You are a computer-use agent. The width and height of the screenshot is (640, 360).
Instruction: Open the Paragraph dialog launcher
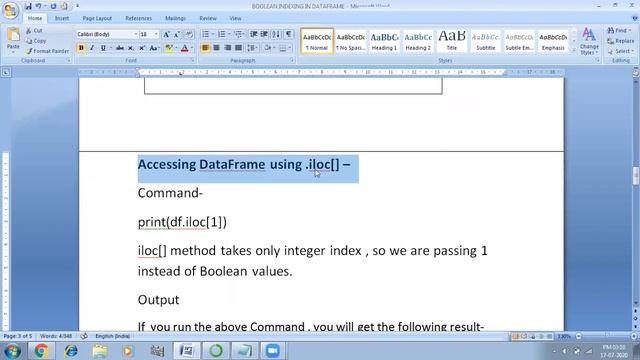coord(292,60)
